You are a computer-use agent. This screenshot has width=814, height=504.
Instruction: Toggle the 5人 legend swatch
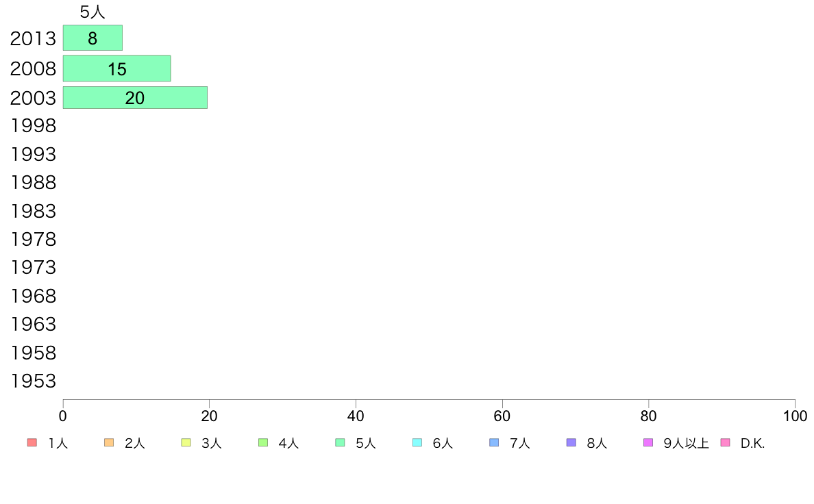point(340,443)
